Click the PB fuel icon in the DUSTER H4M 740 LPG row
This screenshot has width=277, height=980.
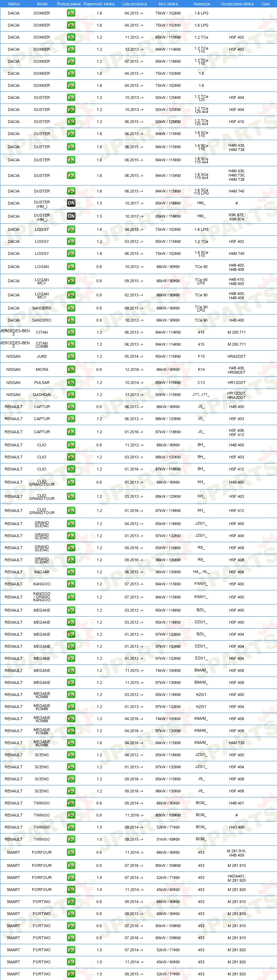(71, 191)
